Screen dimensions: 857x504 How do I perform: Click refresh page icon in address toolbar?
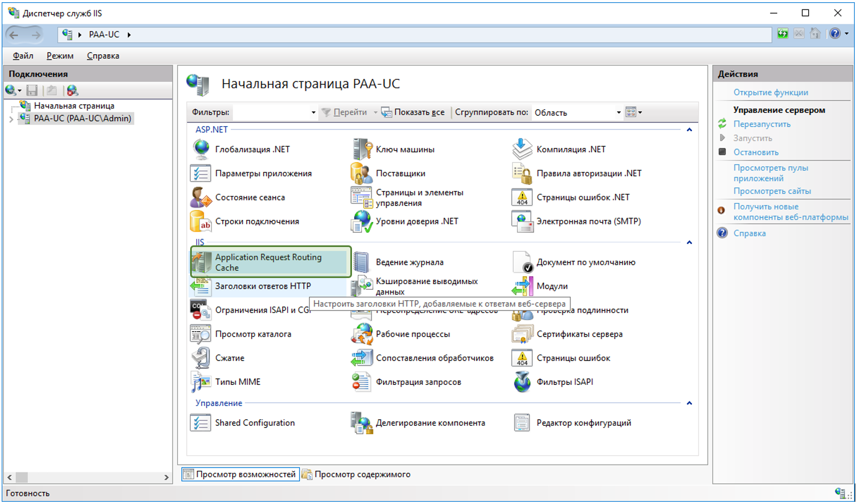coord(783,34)
